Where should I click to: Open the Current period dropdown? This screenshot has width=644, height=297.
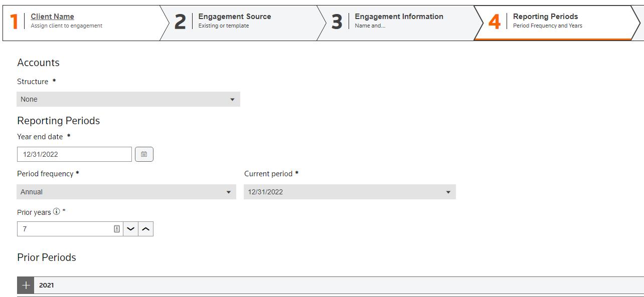point(350,192)
